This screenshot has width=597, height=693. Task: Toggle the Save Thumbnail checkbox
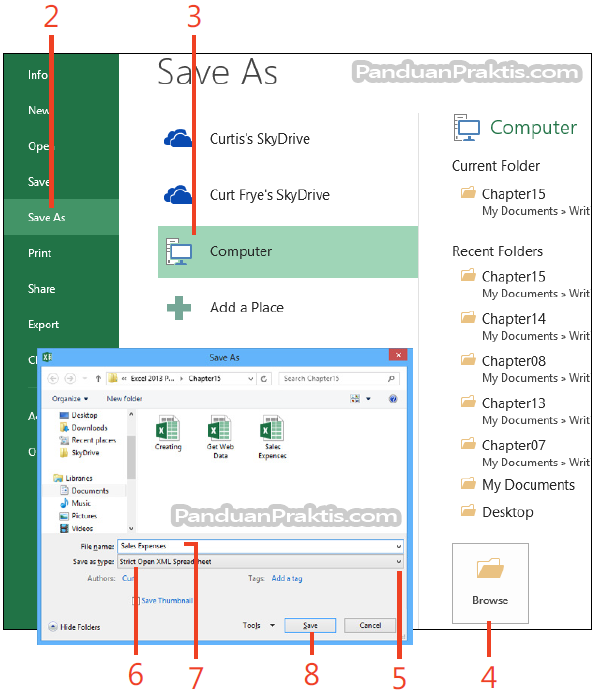point(136,601)
